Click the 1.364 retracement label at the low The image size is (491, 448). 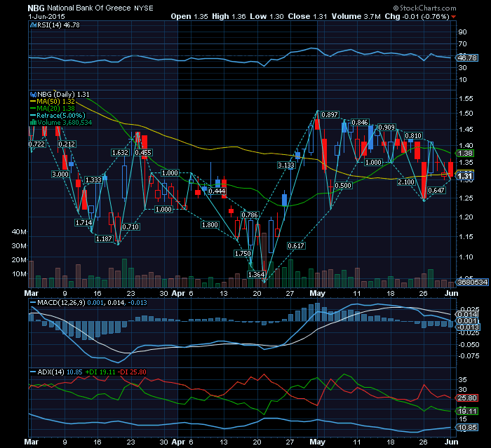click(256, 275)
